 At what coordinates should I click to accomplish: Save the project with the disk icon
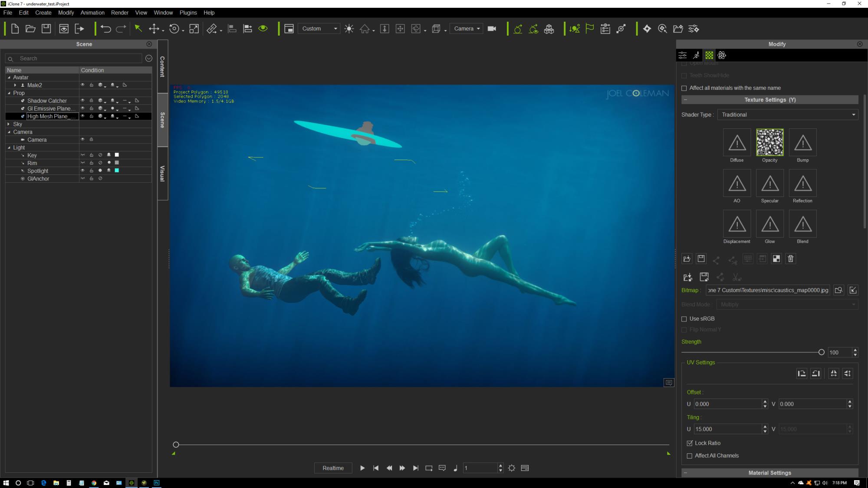(x=46, y=29)
